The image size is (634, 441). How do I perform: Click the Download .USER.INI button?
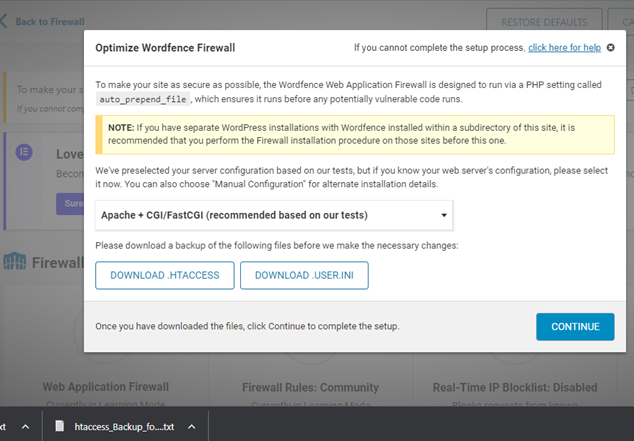pos(304,275)
